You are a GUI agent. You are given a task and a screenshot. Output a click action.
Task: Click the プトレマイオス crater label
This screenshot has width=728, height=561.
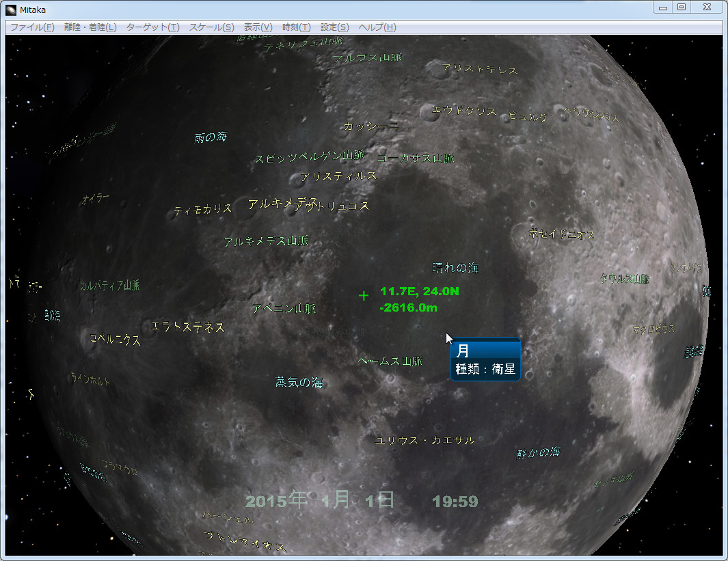pos(245,541)
